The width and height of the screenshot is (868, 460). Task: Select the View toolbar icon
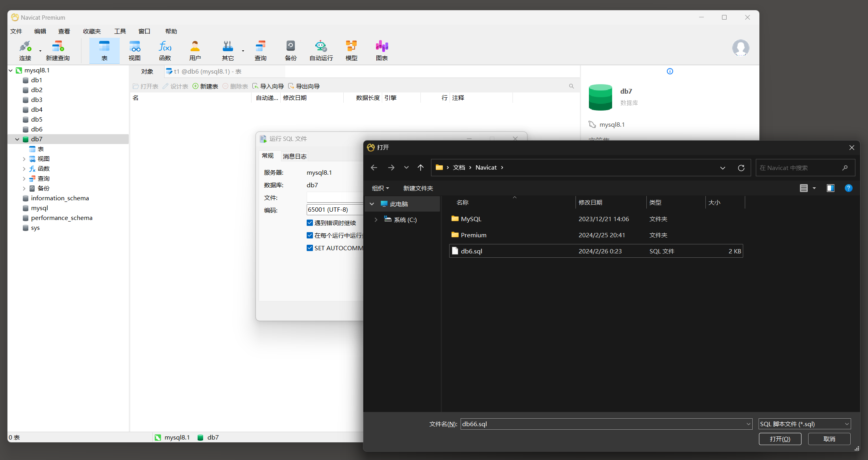point(135,50)
